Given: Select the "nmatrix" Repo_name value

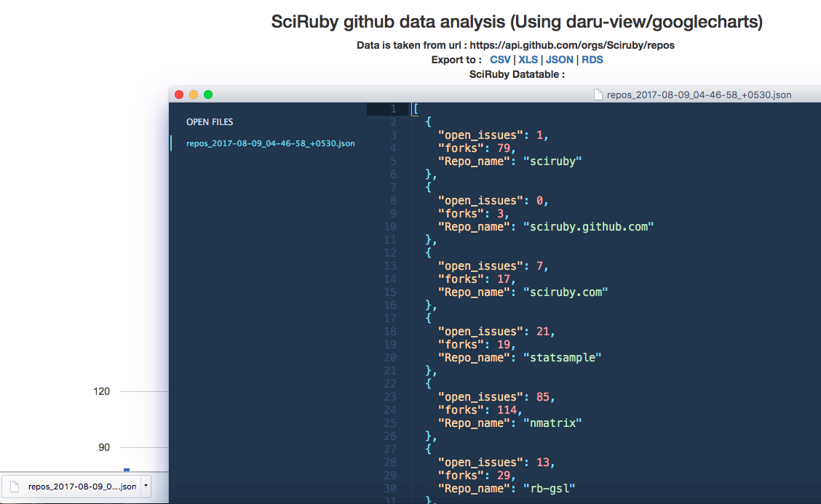Looking at the screenshot, I should (x=552, y=423).
